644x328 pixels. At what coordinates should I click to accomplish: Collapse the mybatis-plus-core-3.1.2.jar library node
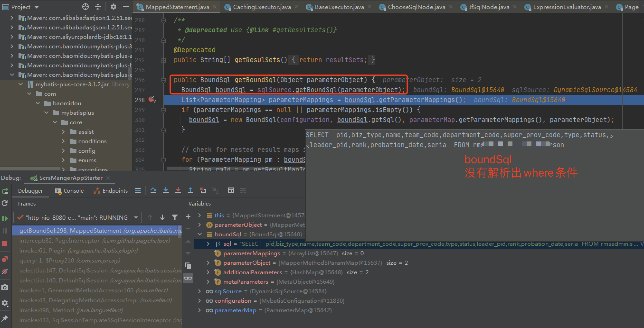coord(20,84)
